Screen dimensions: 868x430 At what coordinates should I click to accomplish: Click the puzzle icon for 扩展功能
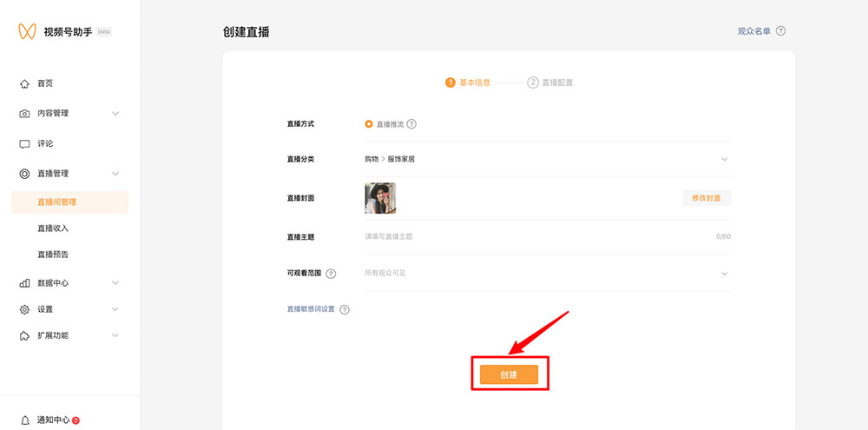pos(24,335)
